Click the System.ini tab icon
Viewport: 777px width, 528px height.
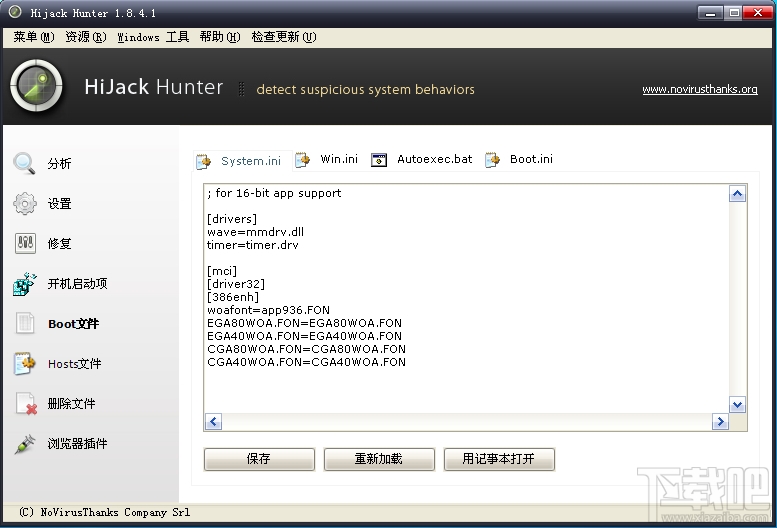pyautogui.click(x=203, y=161)
